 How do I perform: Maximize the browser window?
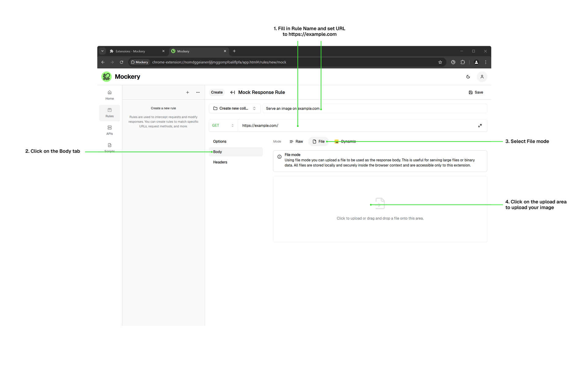click(473, 51)
